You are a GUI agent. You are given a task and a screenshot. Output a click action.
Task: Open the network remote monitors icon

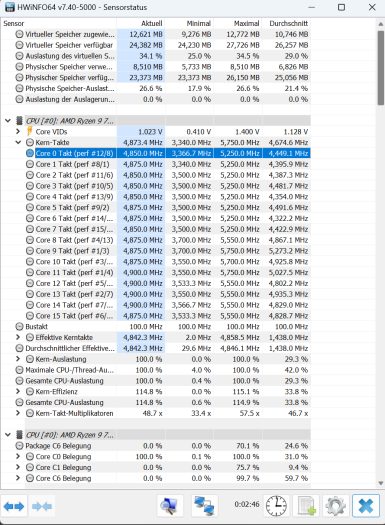pos(205,506)
